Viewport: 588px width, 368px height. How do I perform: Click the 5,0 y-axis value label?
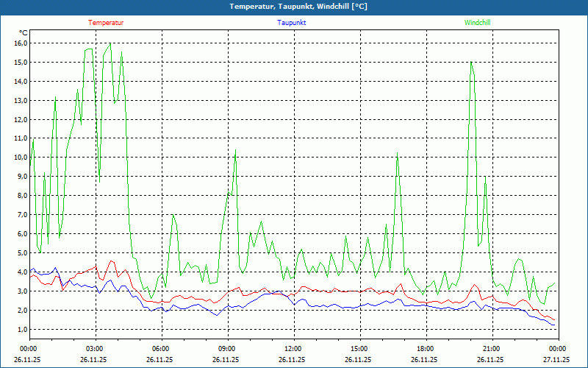click(21, 253)
